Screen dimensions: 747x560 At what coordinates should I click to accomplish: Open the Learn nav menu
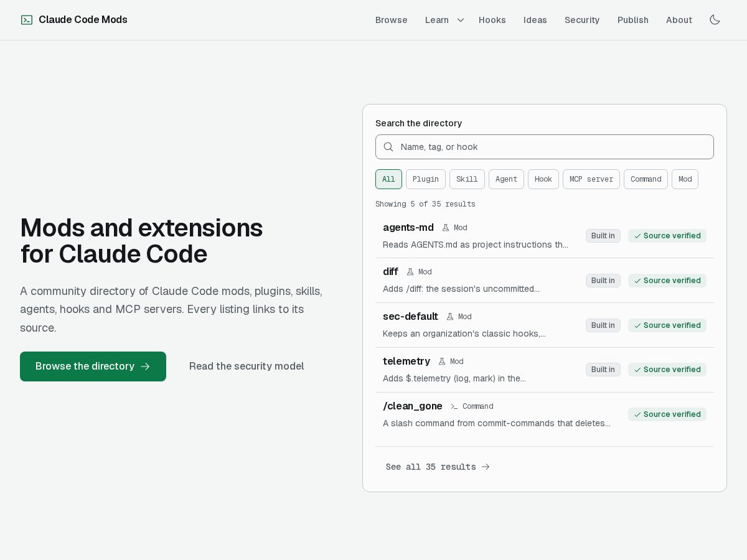[x=437, y=20]
